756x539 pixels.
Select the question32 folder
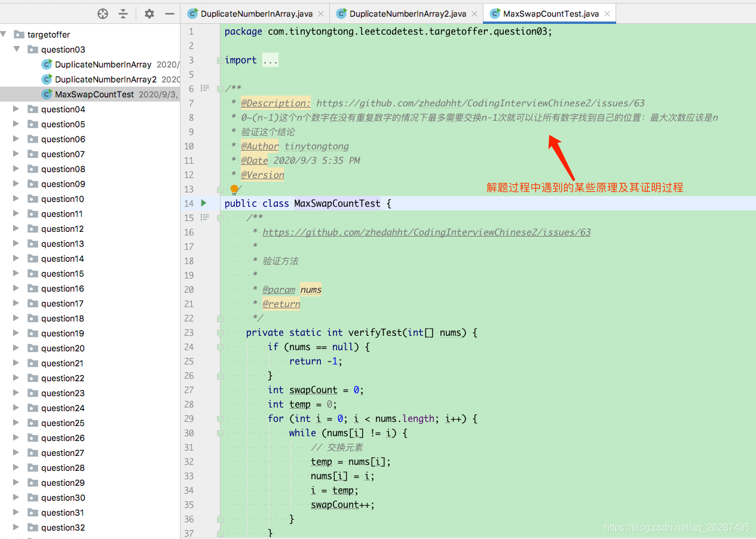click(62, 528)
